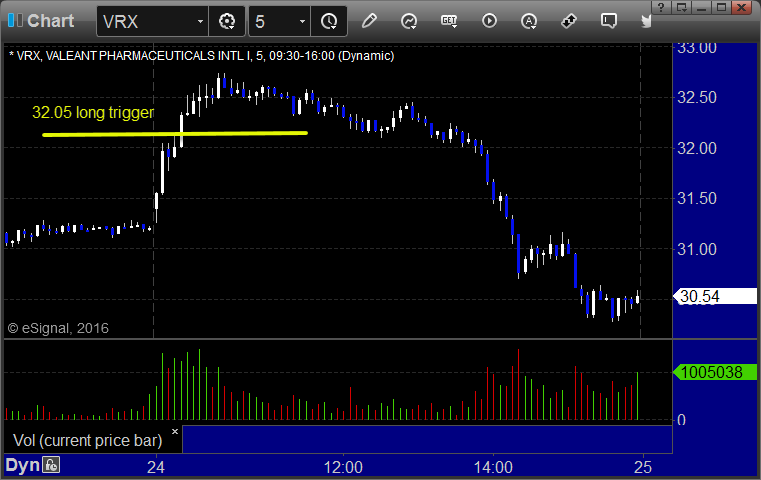Open the window options pop-out icon

[681, 7]
